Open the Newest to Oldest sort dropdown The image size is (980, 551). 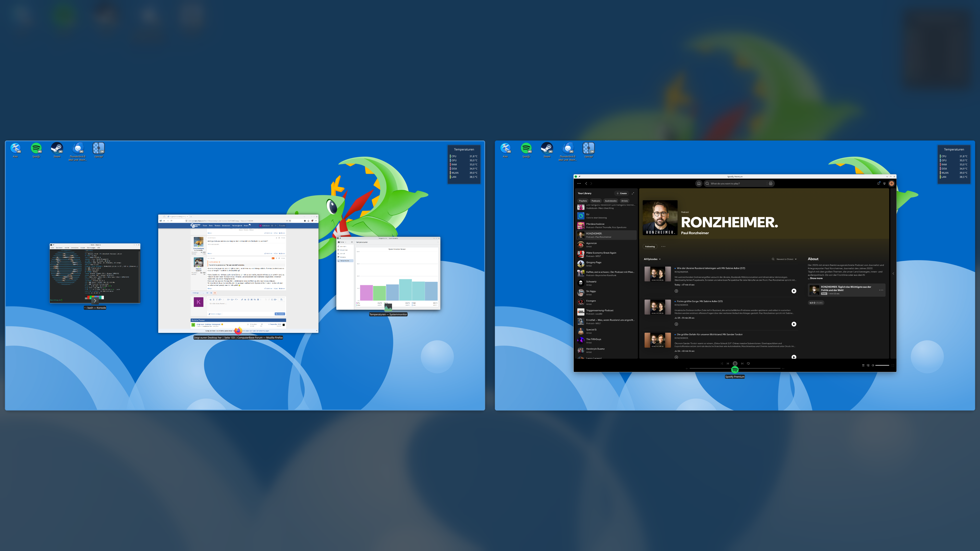(x=786, y=259)
